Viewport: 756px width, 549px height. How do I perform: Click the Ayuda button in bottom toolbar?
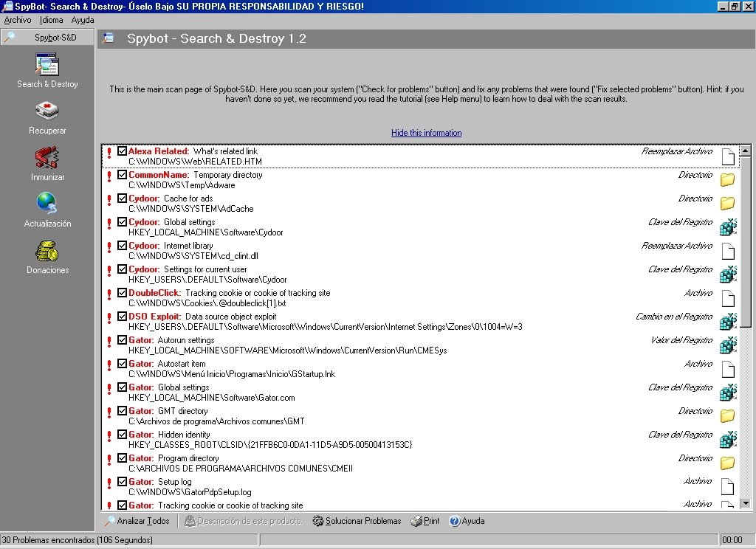(467, 521)
